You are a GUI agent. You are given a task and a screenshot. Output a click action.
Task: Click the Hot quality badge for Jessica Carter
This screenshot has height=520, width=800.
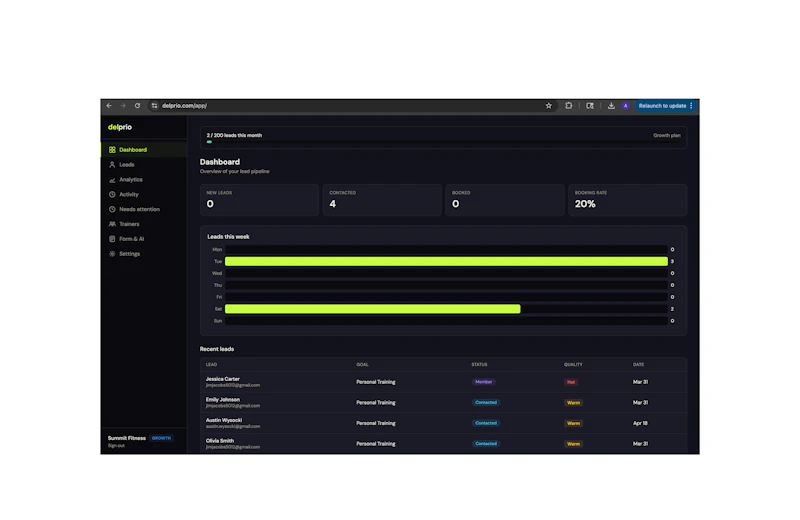(571, 382)
